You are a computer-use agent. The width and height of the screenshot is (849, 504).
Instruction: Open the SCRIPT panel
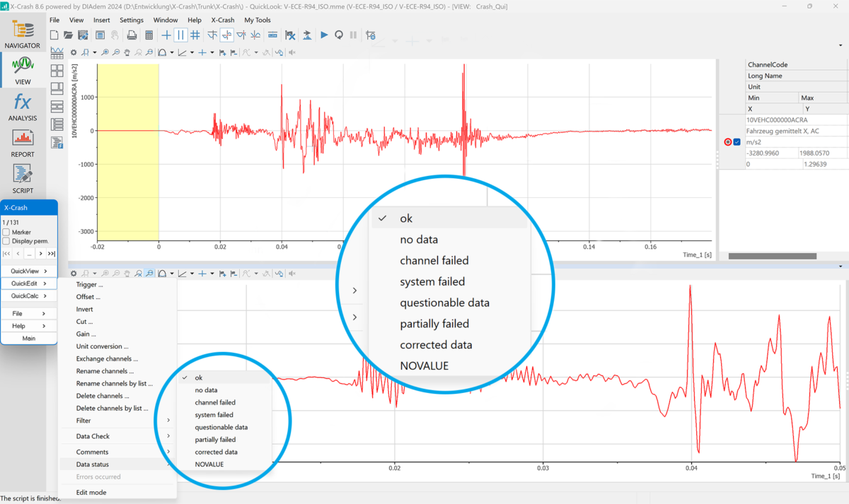(23, 180)
